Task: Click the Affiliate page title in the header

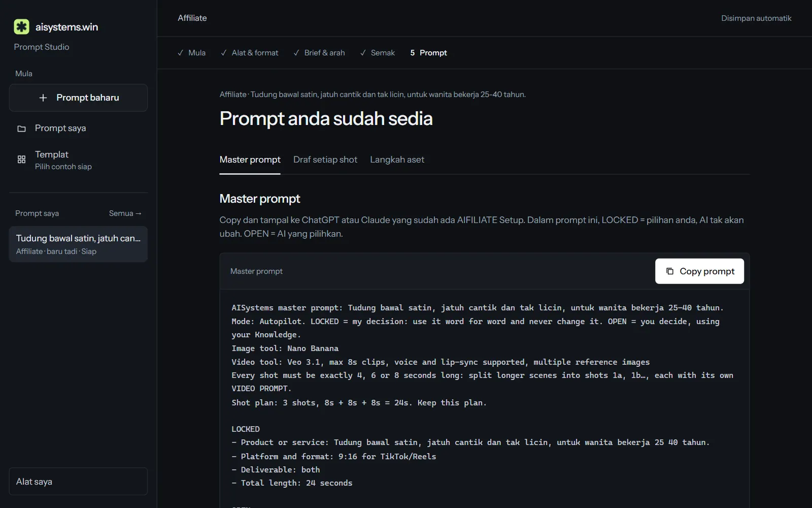Action: pos(192,18)
